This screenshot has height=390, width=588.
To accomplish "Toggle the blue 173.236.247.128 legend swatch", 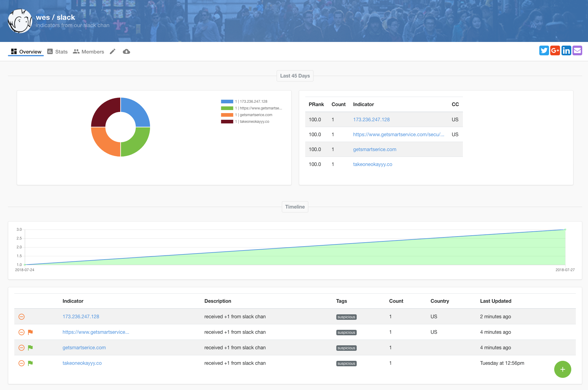I will (x=227, y=102).
